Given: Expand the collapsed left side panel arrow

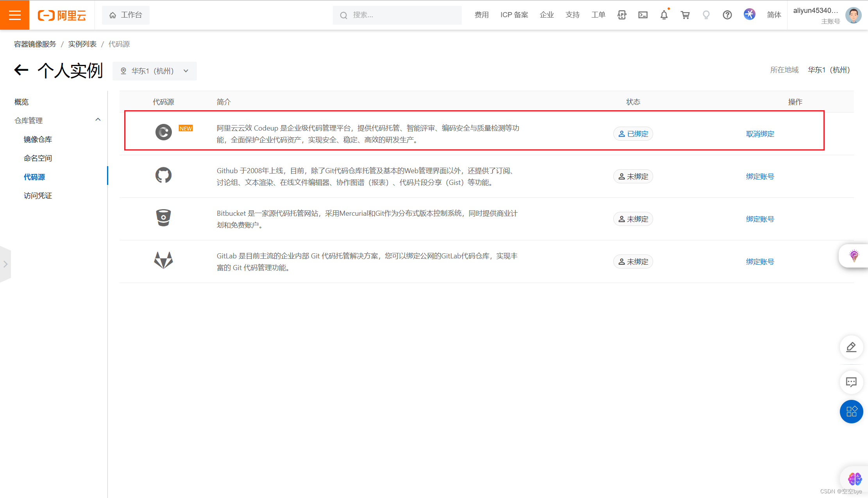Looking at the screenshot, I should (5, 264).
